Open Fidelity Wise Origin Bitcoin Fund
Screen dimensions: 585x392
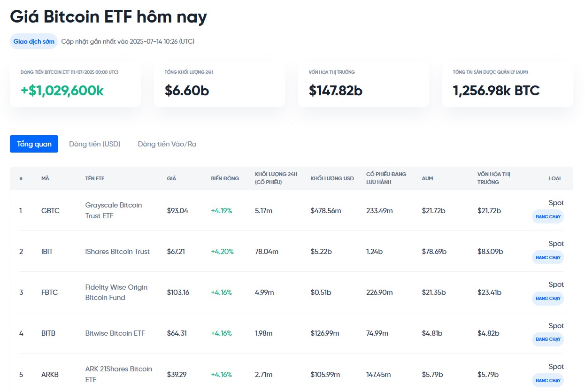click(116, 292)
